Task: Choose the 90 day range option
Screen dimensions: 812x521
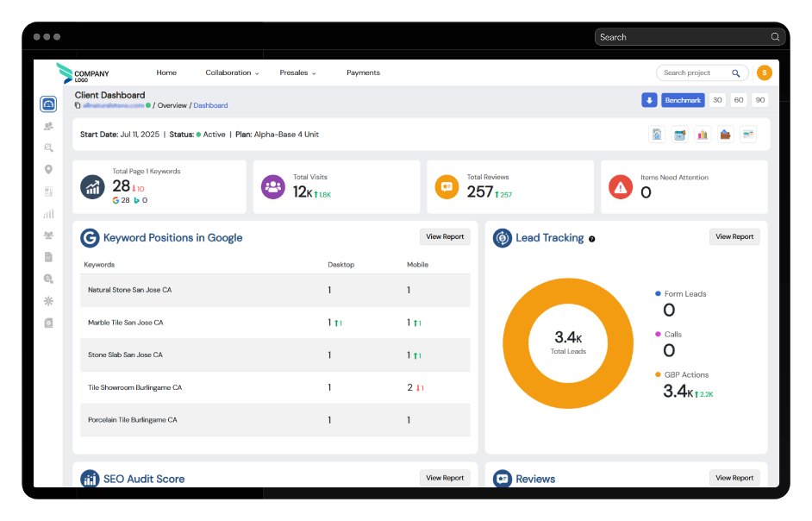Action: tap(759, 100)
